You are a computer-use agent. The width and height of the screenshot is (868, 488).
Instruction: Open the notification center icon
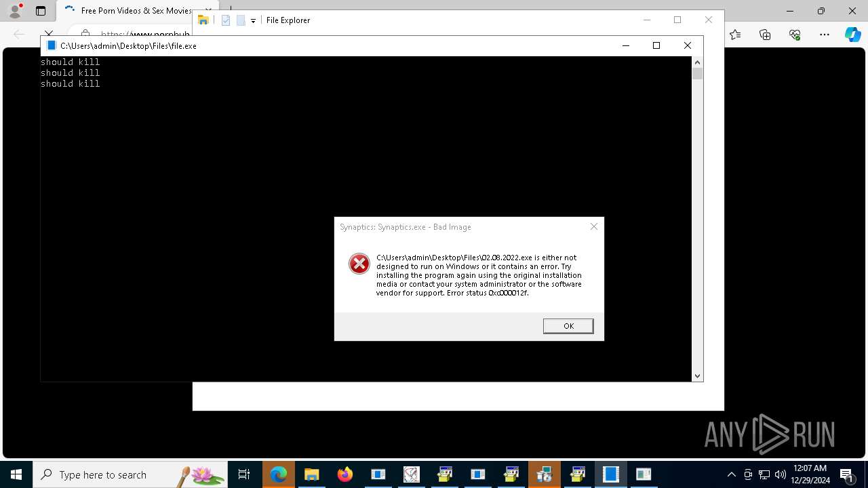(x=846, y=474)
